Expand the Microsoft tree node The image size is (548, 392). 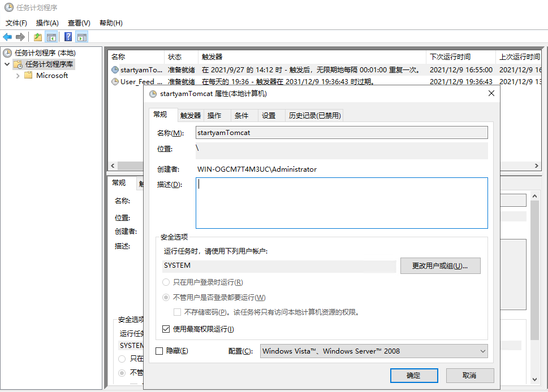click(18, 75)
